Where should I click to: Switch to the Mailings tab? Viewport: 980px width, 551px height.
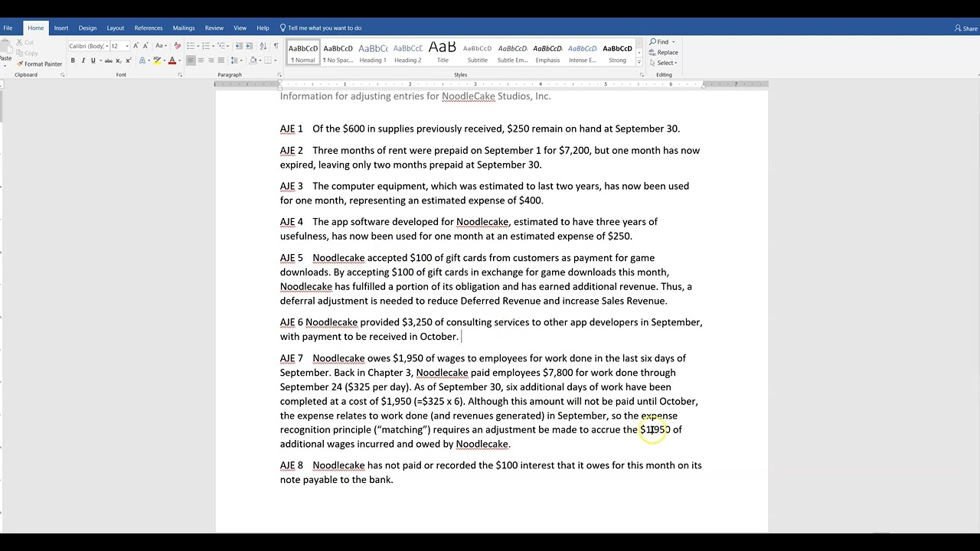[184, 28]
